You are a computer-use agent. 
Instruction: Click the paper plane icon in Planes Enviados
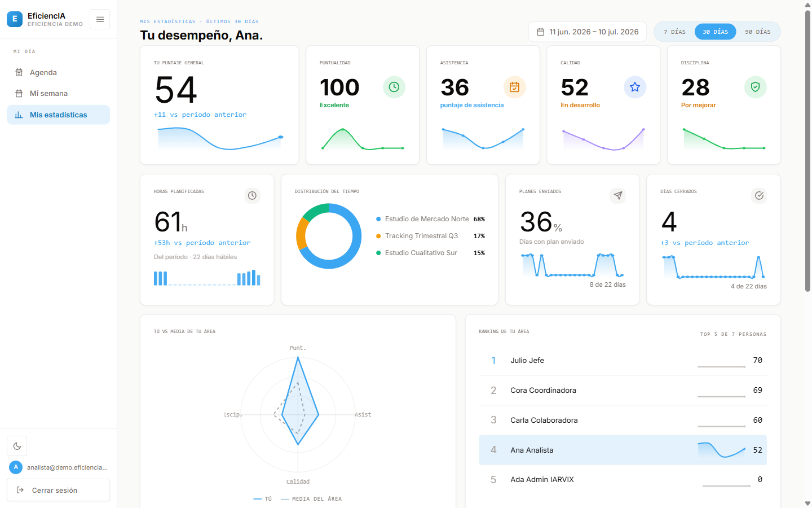[618, 195]
